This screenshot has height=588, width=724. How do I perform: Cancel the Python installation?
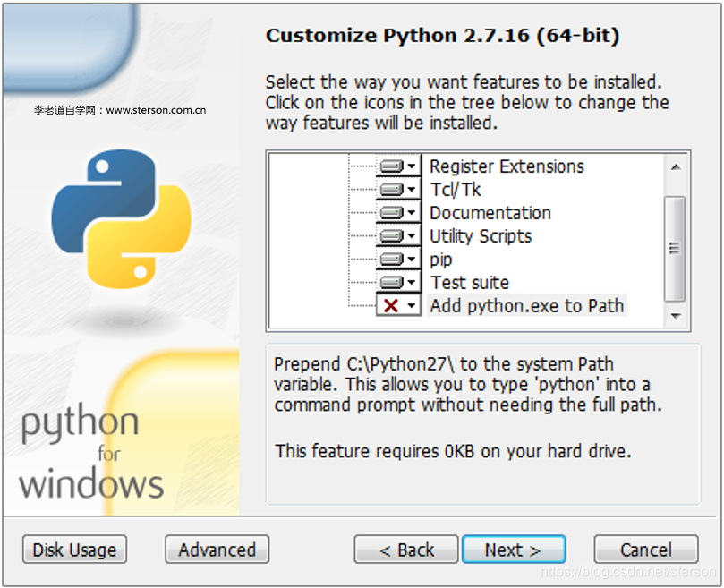pyautogui.click(x=646, y=550)
